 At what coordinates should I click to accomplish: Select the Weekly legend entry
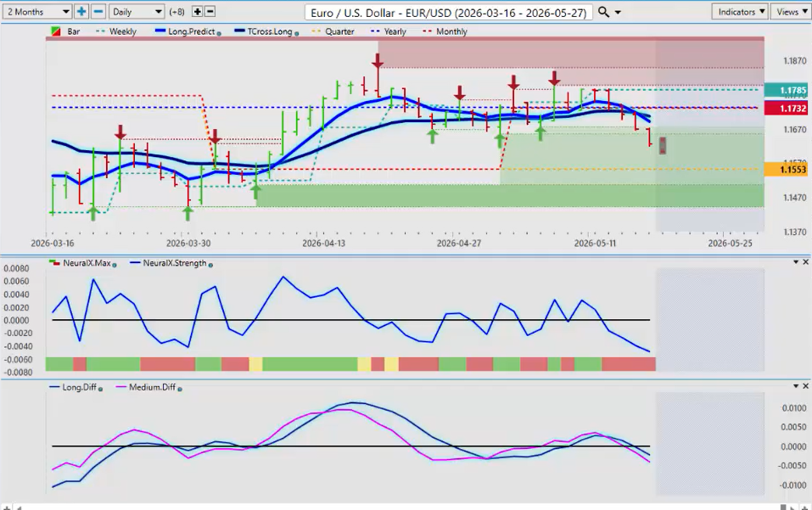[116, 31]
